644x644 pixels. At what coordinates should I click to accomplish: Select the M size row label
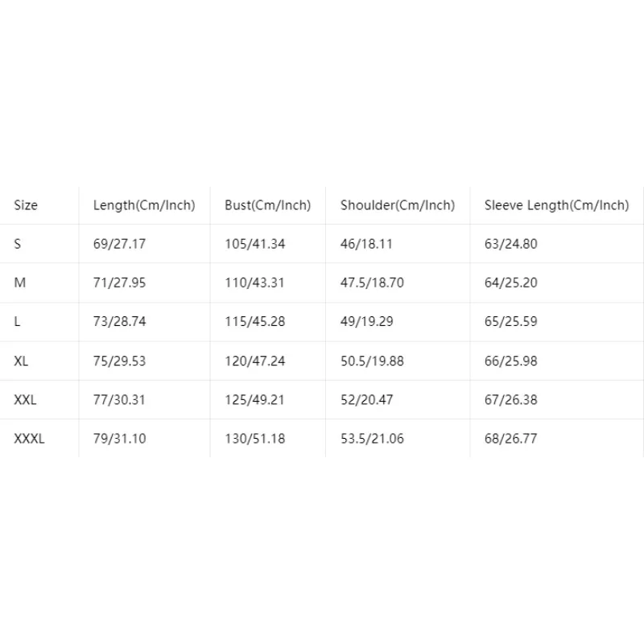[19, 283]
